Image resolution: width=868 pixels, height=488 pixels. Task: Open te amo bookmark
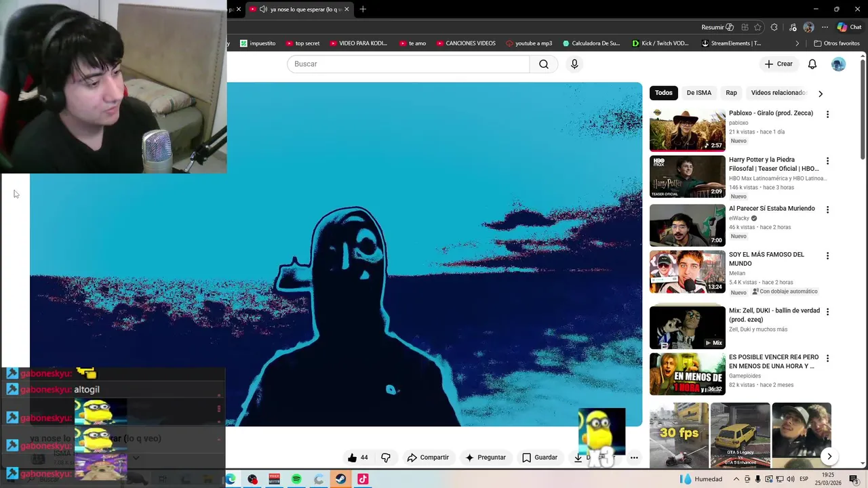tap(412, 43)
